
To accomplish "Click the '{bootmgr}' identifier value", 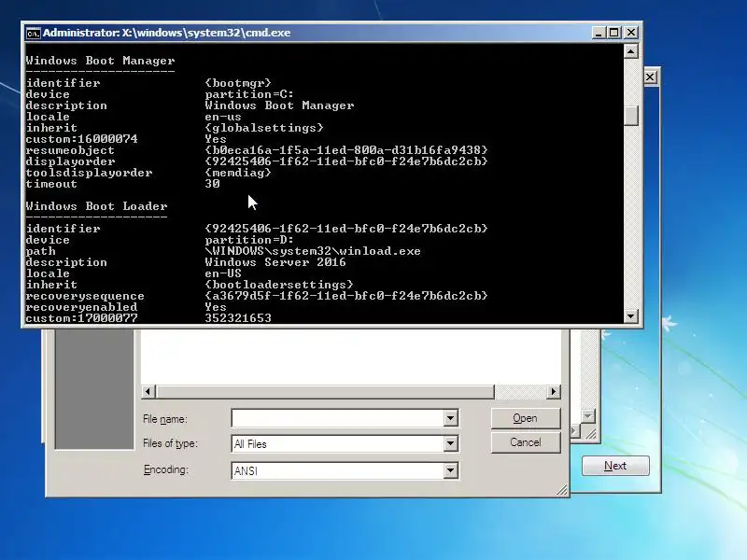I will click(x=238, y=83).
